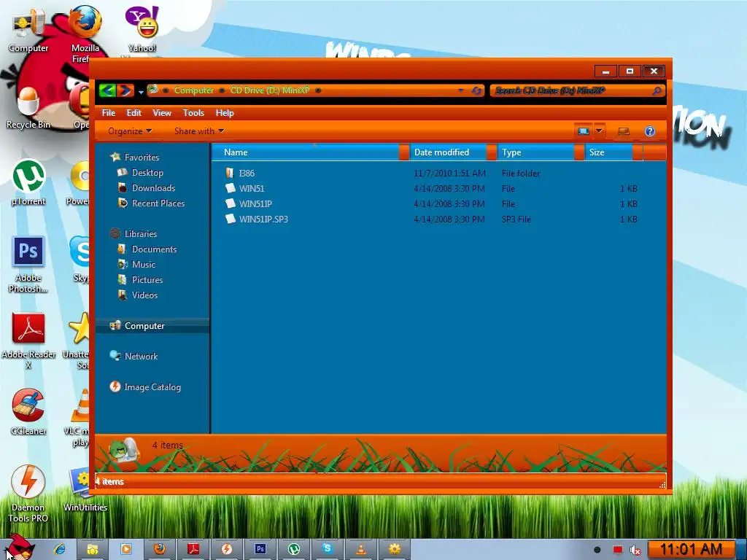The height and width of the screenshot is (560, 747).
Task: Expand the address bar history dropdown
Action: tap(460, 90)
